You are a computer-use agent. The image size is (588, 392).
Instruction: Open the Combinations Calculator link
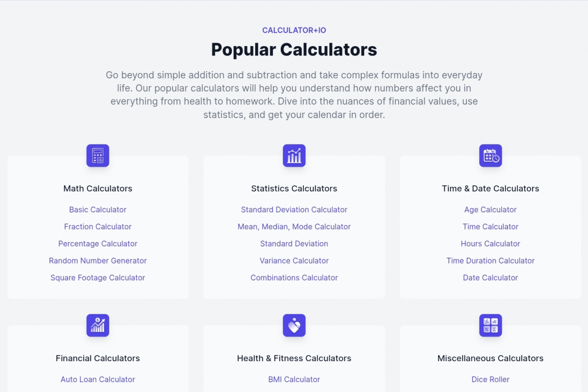point(294,278)
